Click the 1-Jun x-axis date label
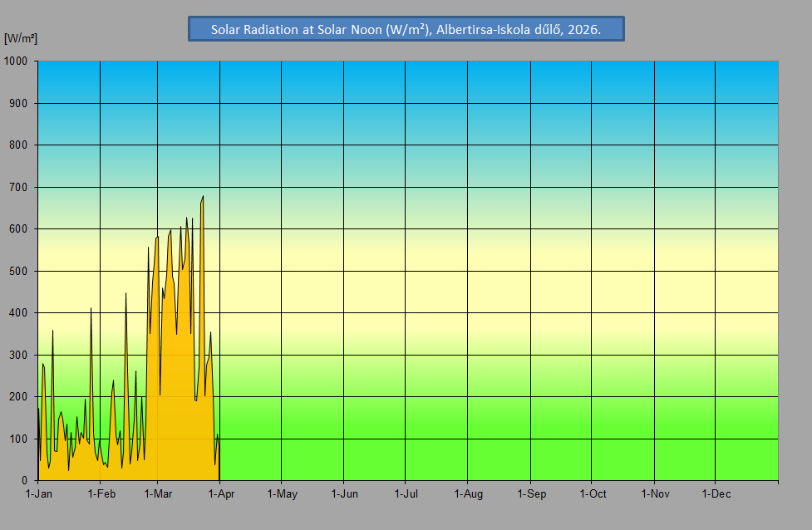 (344, 494)
